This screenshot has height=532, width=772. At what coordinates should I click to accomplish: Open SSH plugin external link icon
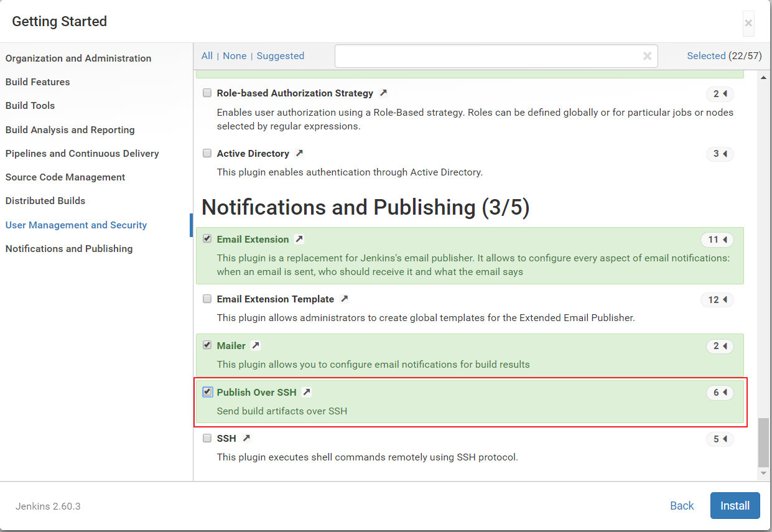click(246, 438)
